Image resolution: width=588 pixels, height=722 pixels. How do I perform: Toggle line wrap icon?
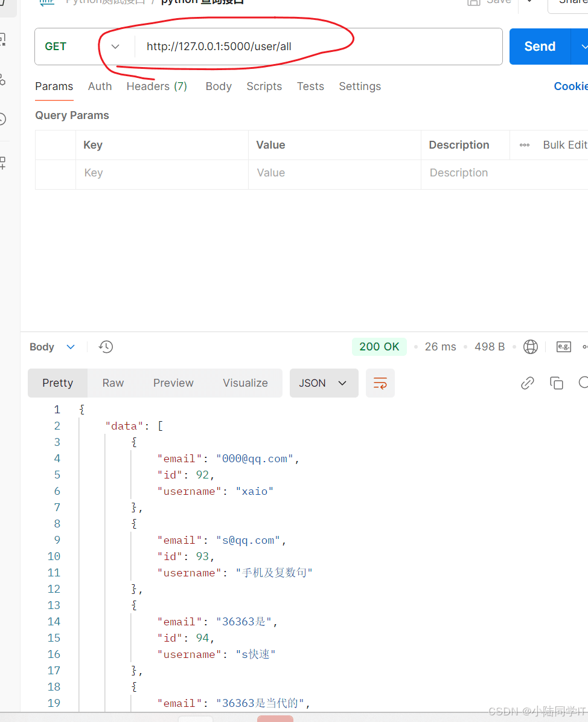pyautogui.click(x=380, y=383)
